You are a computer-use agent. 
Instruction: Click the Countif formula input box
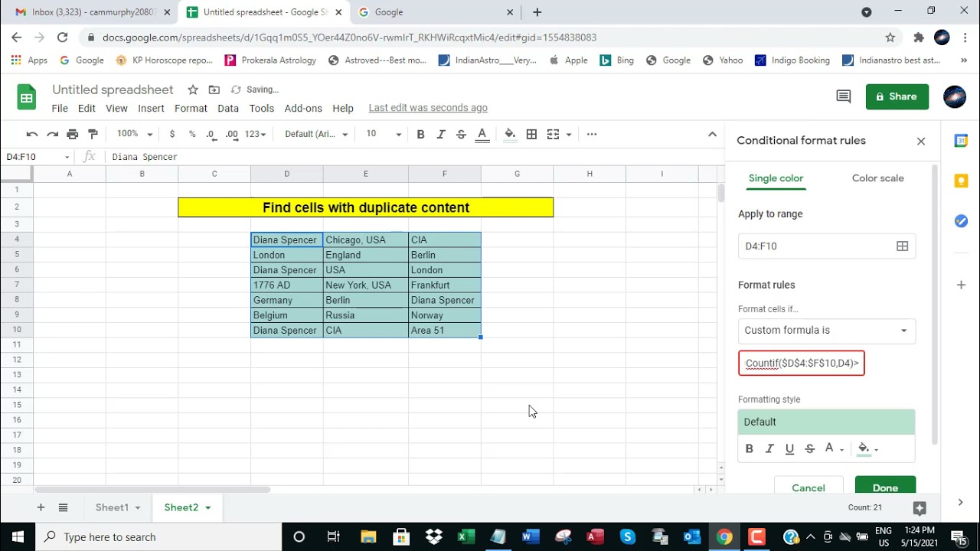802,364
